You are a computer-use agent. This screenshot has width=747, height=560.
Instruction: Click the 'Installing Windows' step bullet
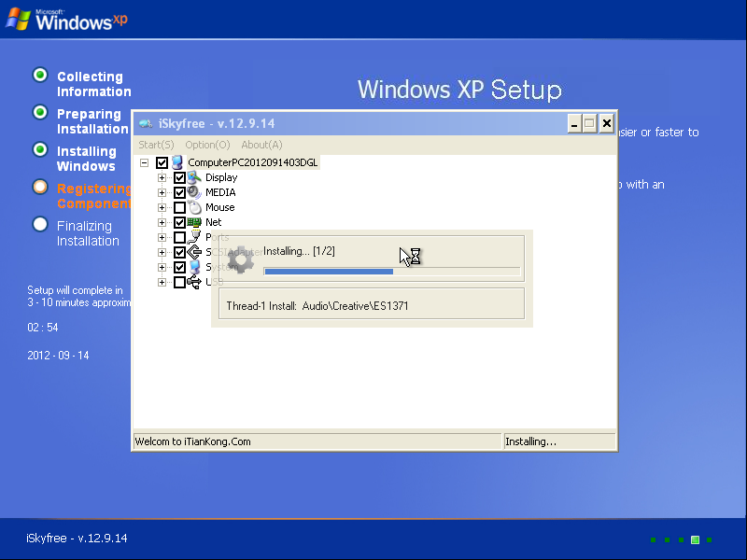(x=40, y=149)
